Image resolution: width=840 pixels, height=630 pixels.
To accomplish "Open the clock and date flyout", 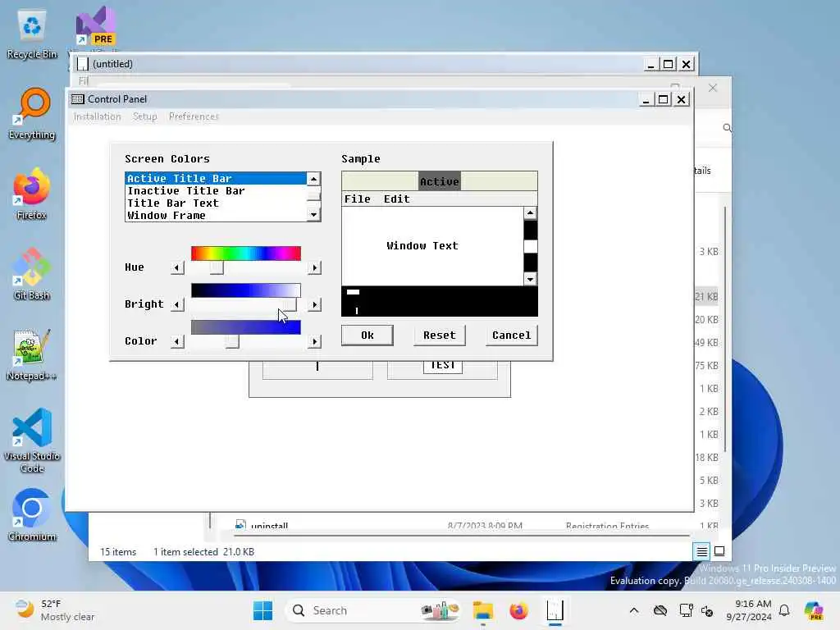I will 749,610.
